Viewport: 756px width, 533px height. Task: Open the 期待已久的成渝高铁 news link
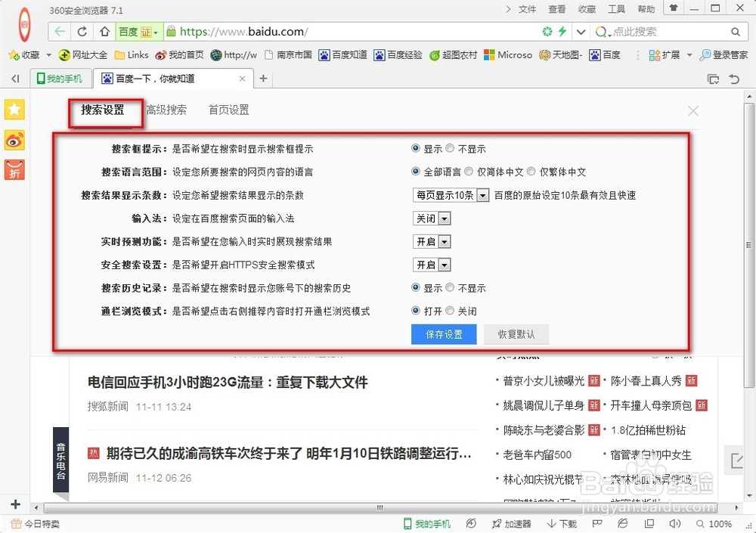[289, 454]
